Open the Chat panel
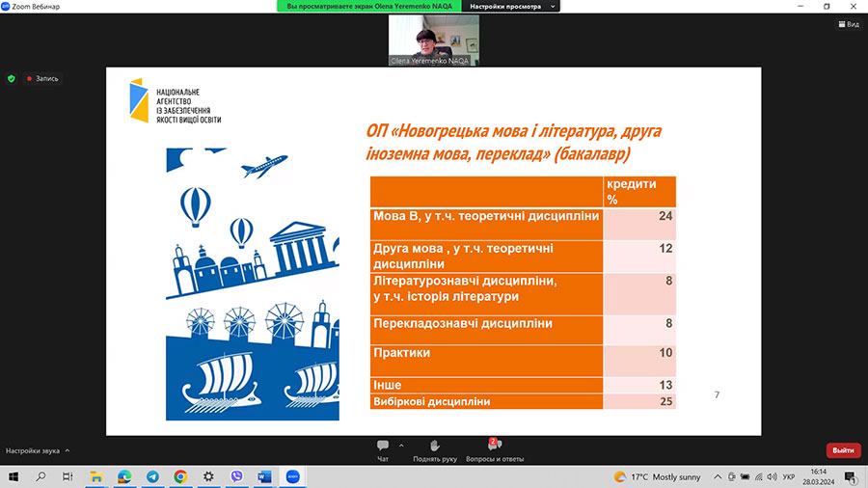Viewport: 868px width, 488px height. point(383,450)
